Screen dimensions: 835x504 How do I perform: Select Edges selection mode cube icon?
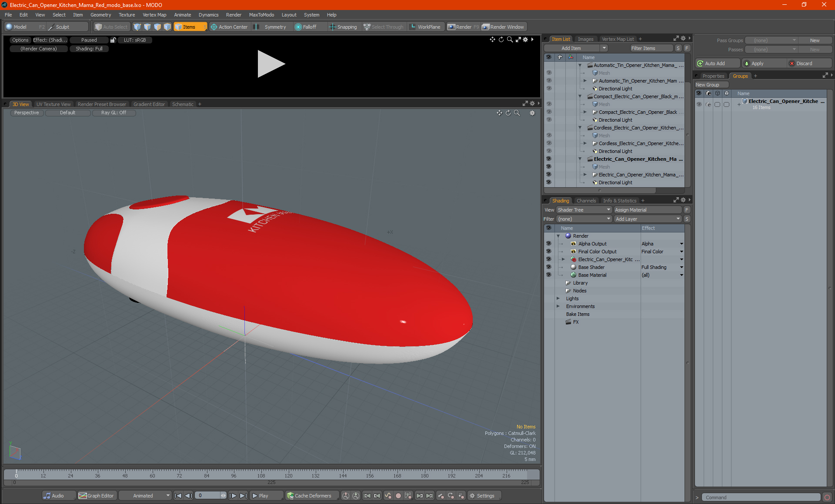coord(147,27)
